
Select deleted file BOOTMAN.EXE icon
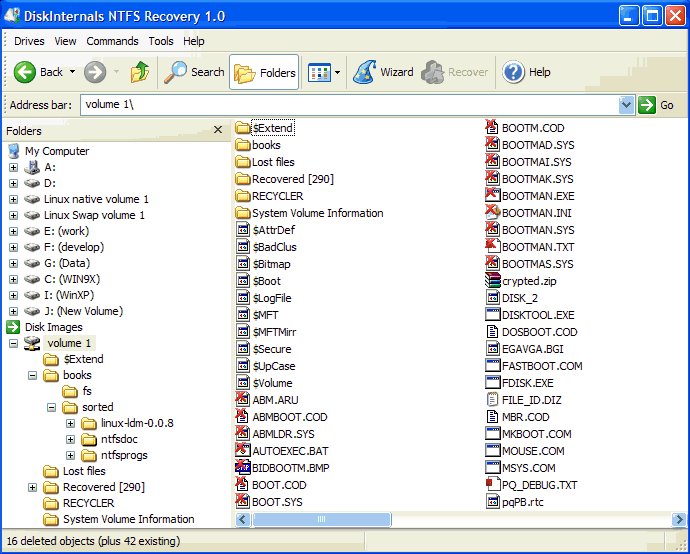click(493, 196)
